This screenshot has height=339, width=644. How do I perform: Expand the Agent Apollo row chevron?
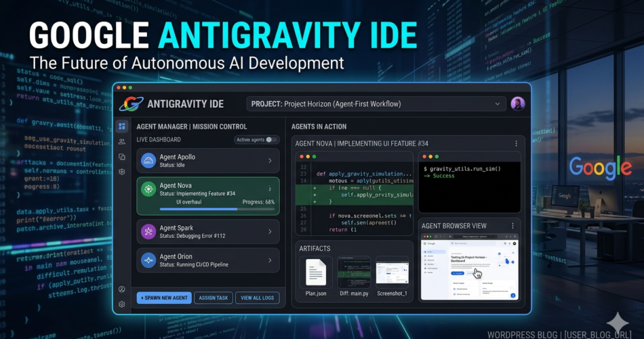[x=270, y=161]
